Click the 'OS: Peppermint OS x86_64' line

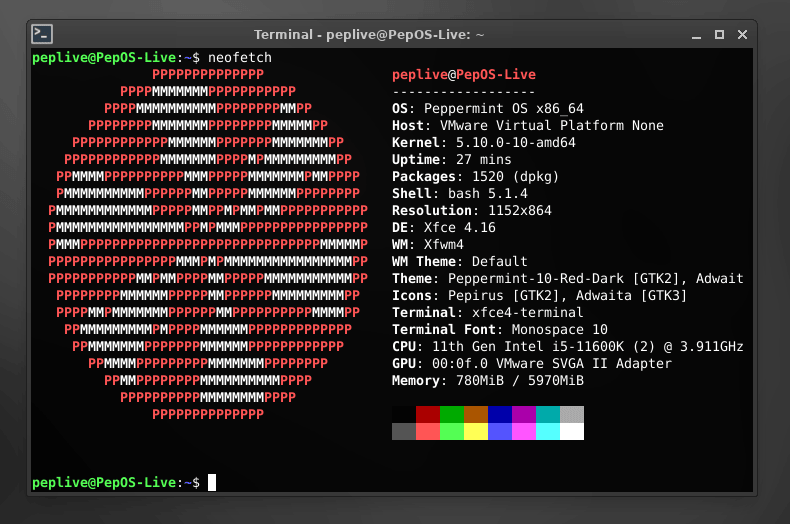click(x=487, y=109)
